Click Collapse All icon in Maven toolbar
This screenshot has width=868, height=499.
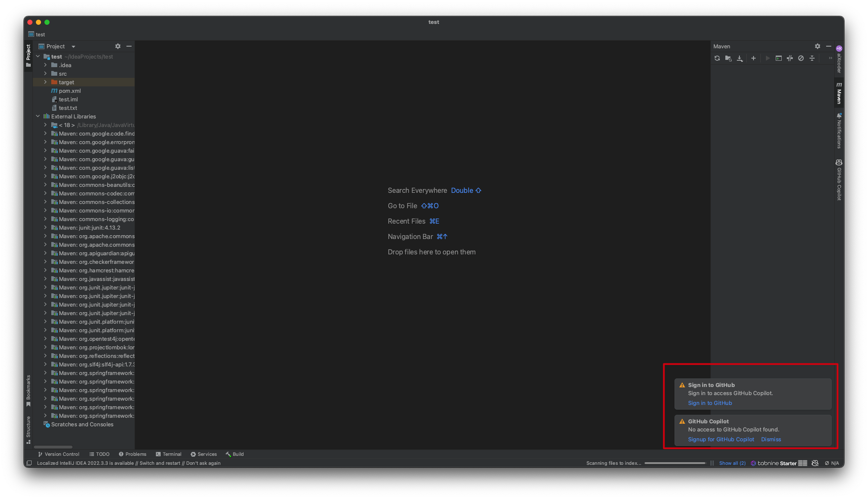coord(812,58)
